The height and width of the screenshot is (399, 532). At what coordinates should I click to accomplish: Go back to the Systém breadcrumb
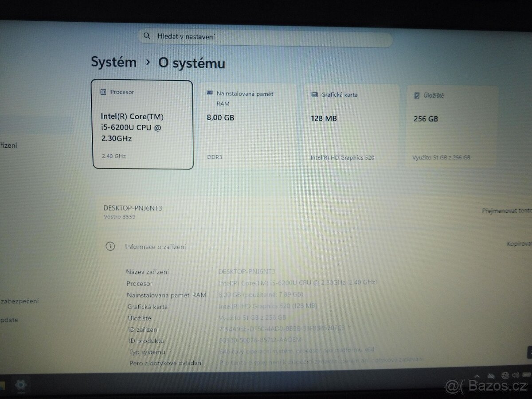113,62
